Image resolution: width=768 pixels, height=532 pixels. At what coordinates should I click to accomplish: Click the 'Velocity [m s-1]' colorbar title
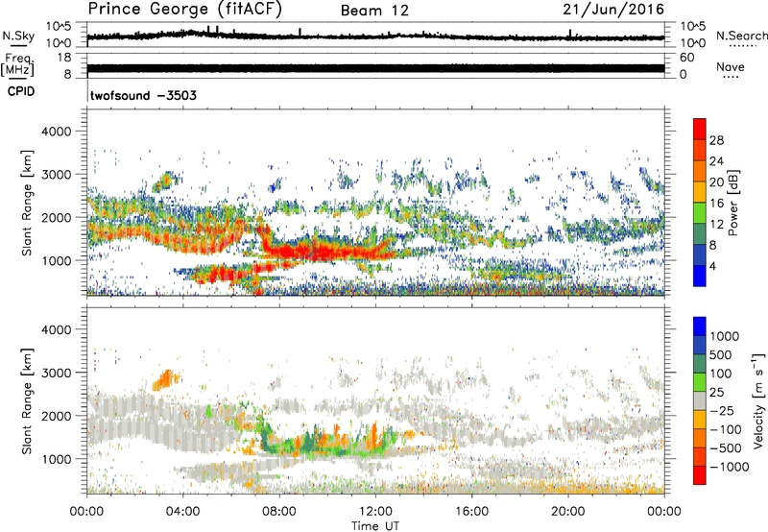758,400
